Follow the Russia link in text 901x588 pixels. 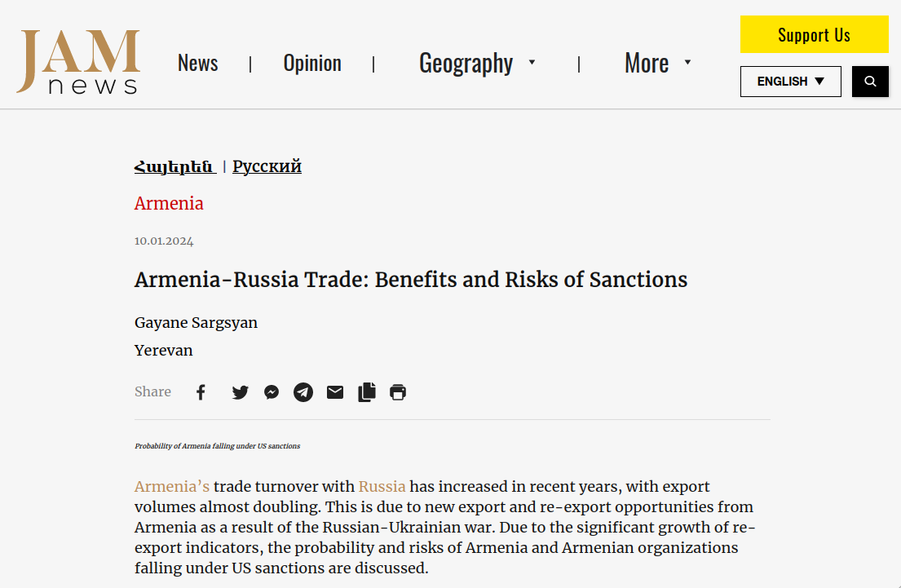[382, 487]
